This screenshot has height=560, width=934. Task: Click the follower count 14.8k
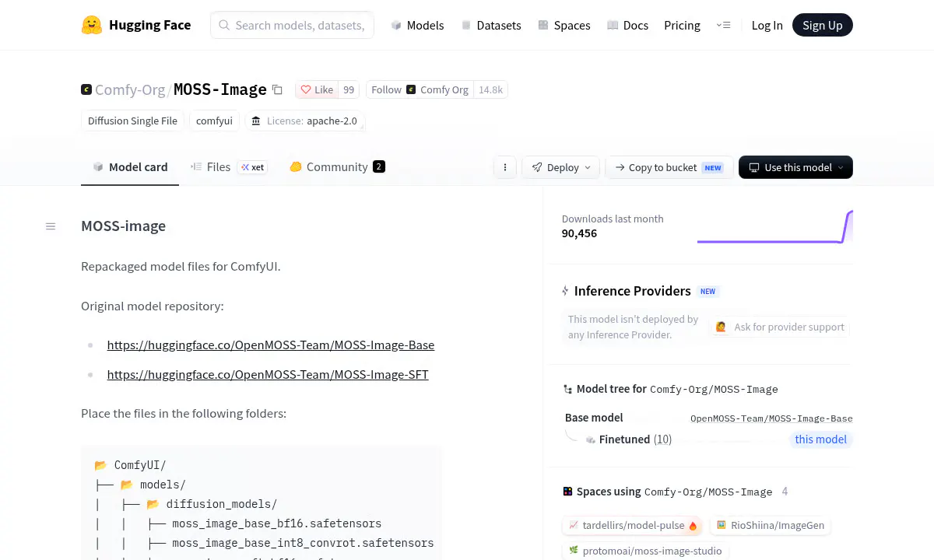491,89
